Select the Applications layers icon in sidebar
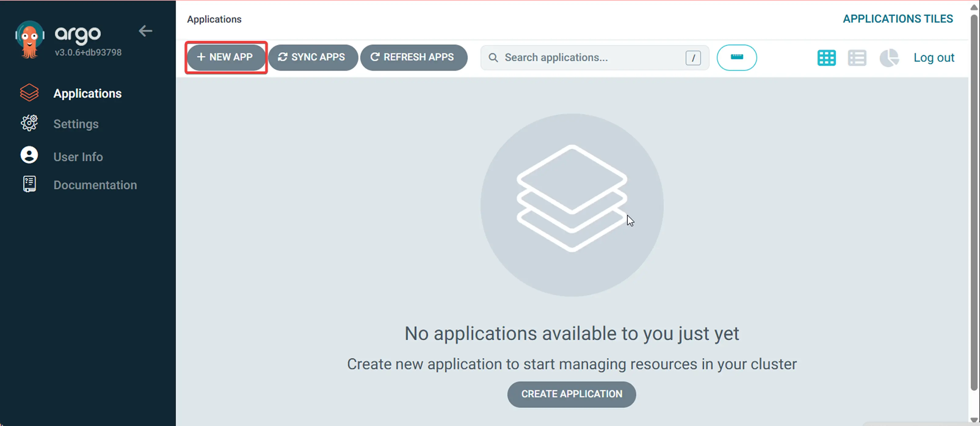Screen dimensions: 980x426 pos(29,92)
